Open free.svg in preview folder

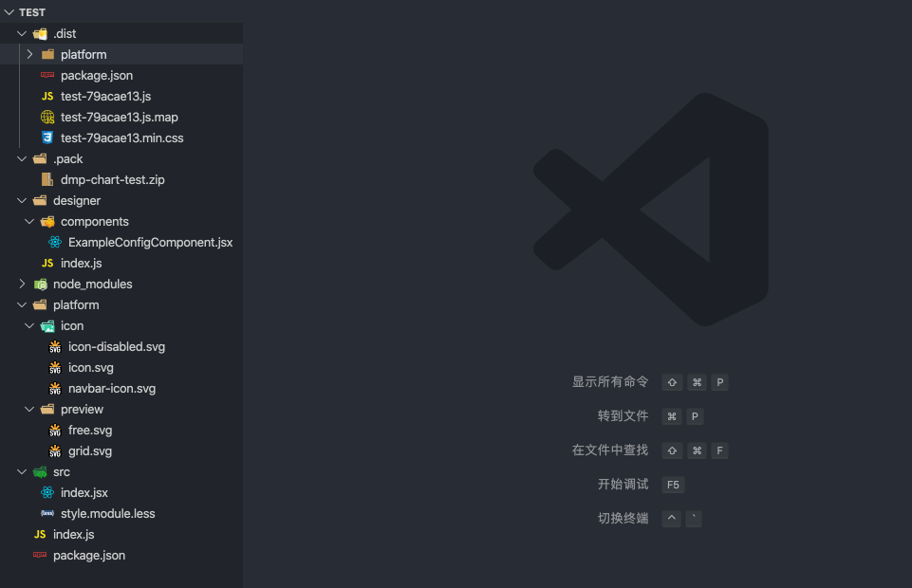(x=90, y=431)
